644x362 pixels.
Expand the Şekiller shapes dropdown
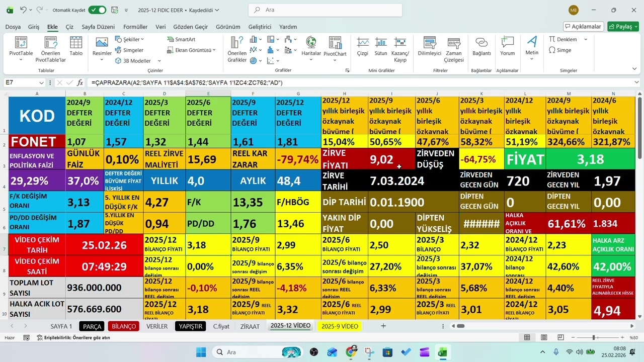pyautogui.click(x=142, y=39)
